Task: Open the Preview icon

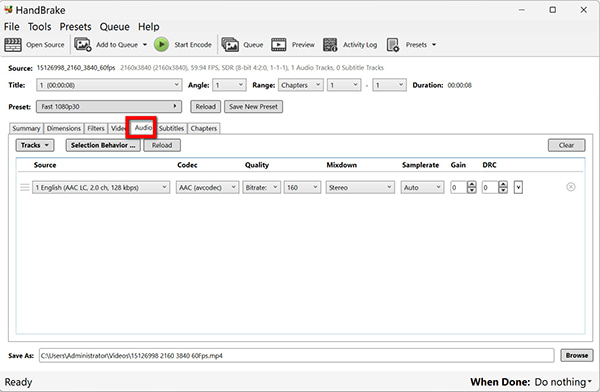Action: tap(279, 45)
